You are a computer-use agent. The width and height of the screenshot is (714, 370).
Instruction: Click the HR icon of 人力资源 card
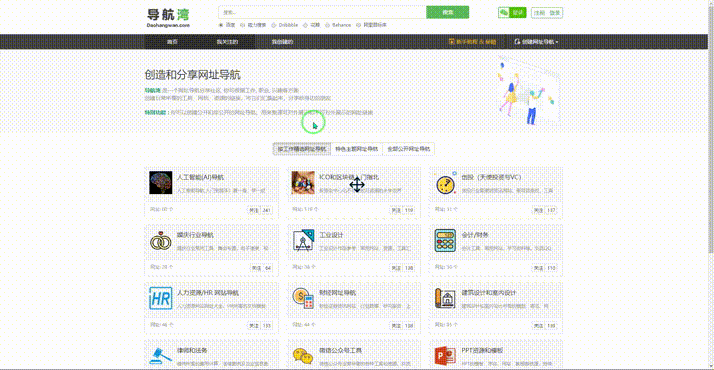(161, 299)
